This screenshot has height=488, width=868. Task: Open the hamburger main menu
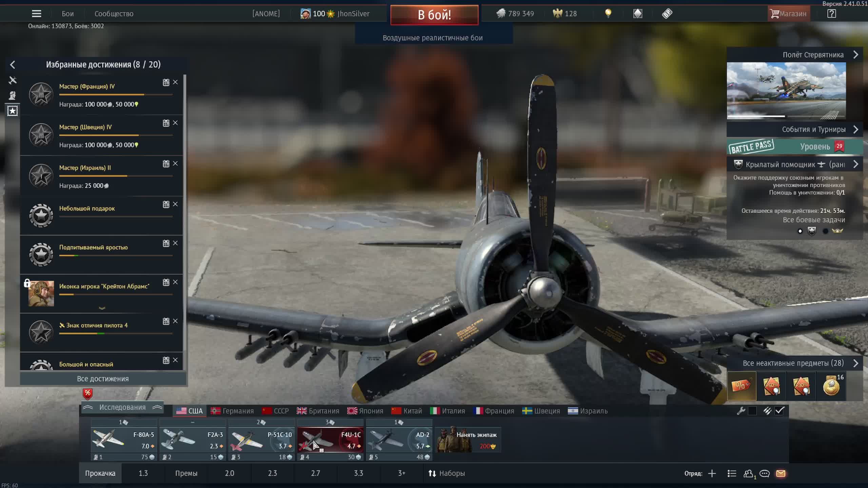pyautogui.click(x=36, y=14)
